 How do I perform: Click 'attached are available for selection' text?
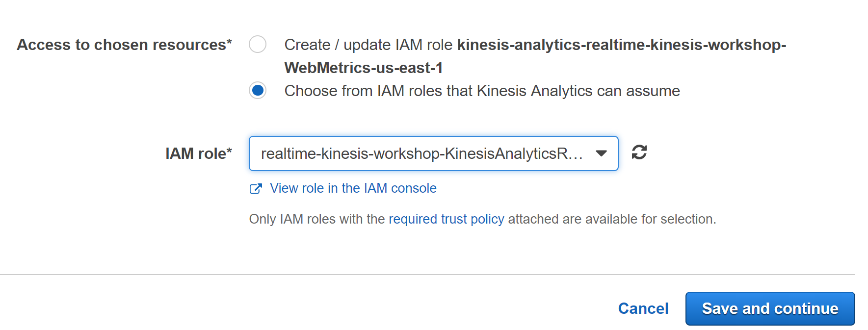[x=612, y=219]
